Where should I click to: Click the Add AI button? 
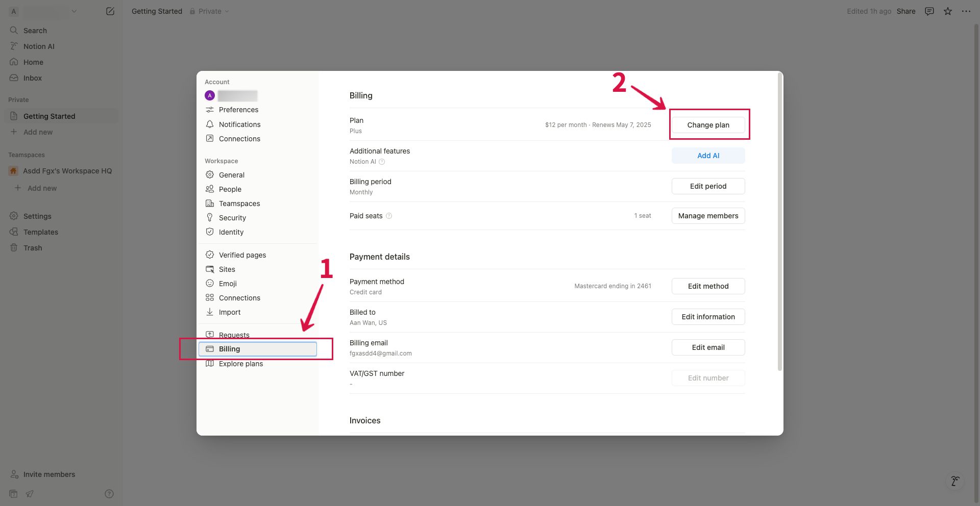pyautogui.click(x=708, y=156)
